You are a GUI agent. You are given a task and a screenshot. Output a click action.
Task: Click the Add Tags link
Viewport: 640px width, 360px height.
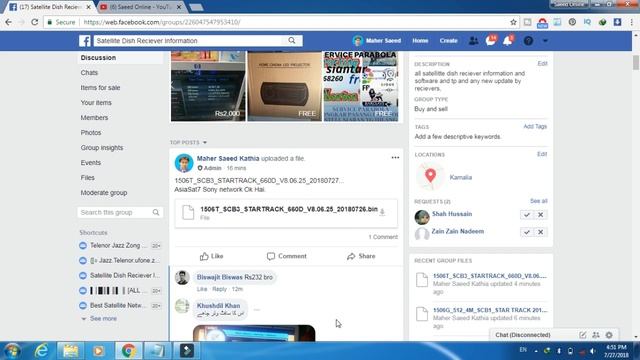point(535,127)
